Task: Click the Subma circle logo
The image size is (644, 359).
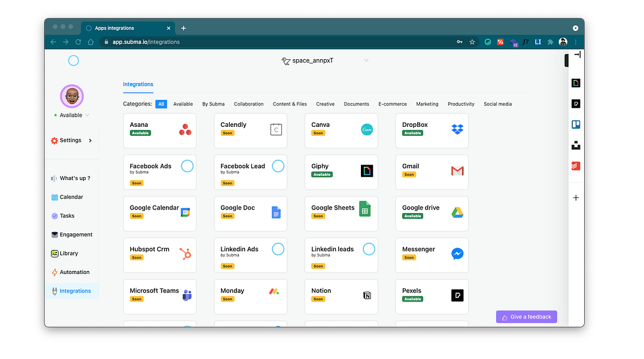Action: 74,61
